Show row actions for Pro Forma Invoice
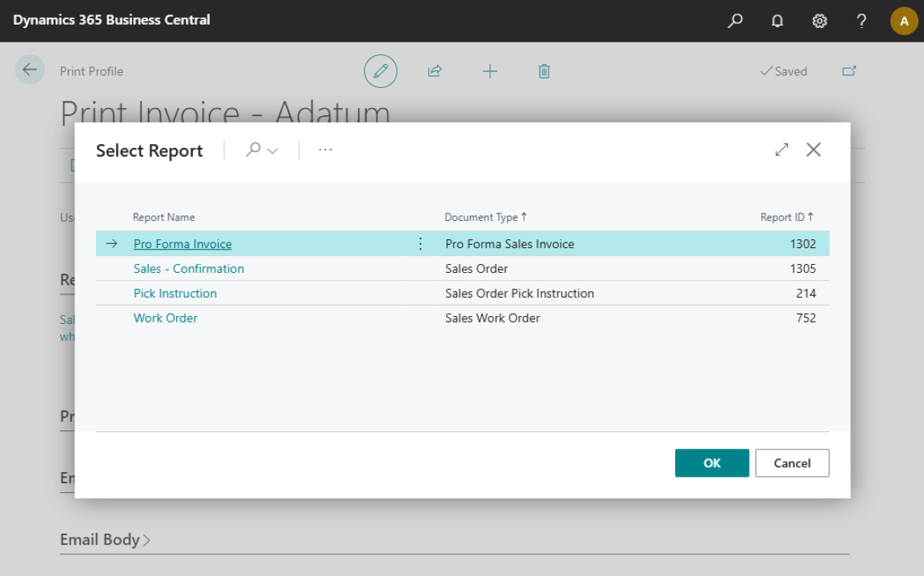Viewport: 924px width, 576px height. [x=420, y=244]
